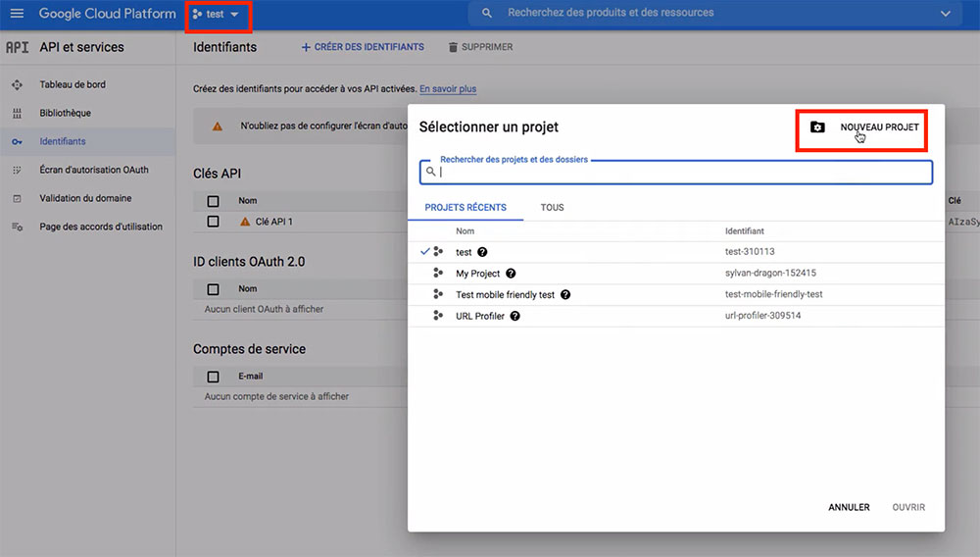Click the project icon beside URL Profiler
The width and height of the screenshot is (980, 557).
(438, 315)
